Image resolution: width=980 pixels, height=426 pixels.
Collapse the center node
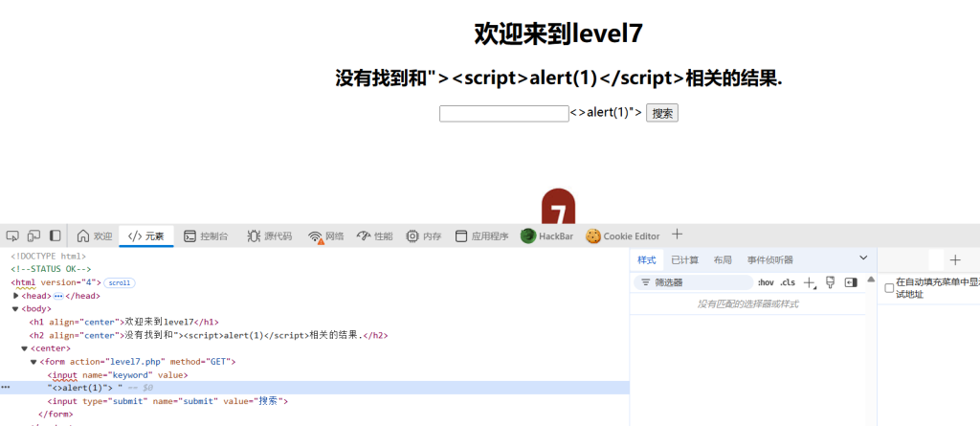24,348
